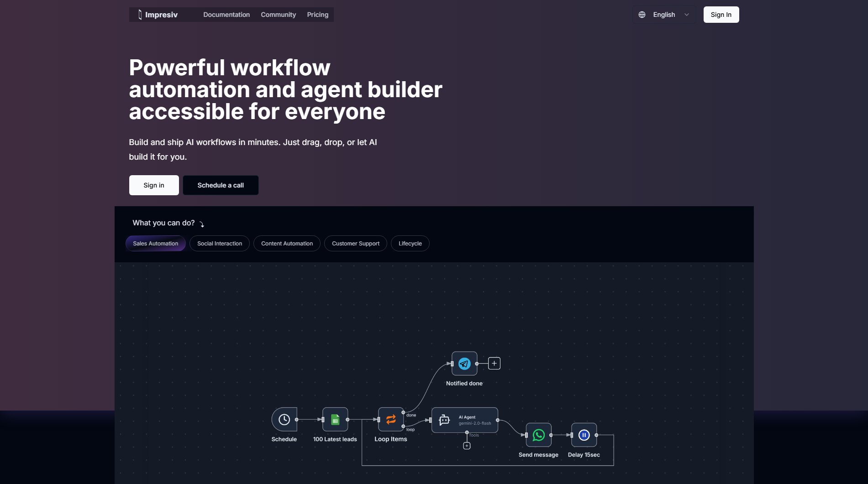The height and width of the screenshot is (484, 868).
Task: Show the Customer Support workflows
Action: (356, 244)
